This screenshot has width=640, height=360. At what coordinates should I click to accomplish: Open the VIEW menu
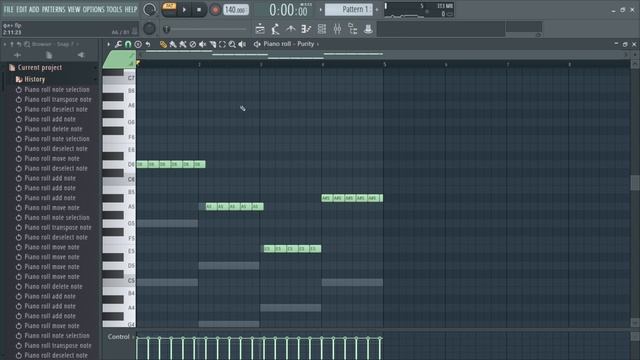pos(74,9)
